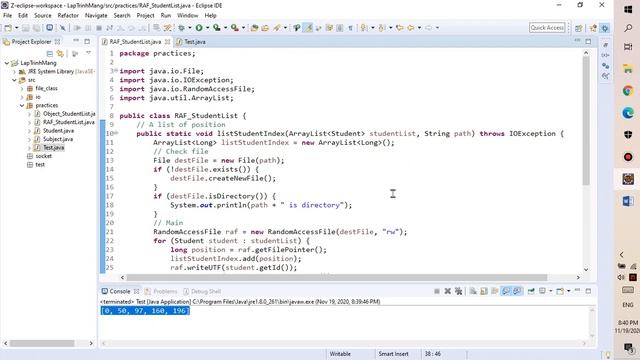This screenshot has width=640, height=360.
Task: Open the Window menu
Action: [x=187, y=16]
